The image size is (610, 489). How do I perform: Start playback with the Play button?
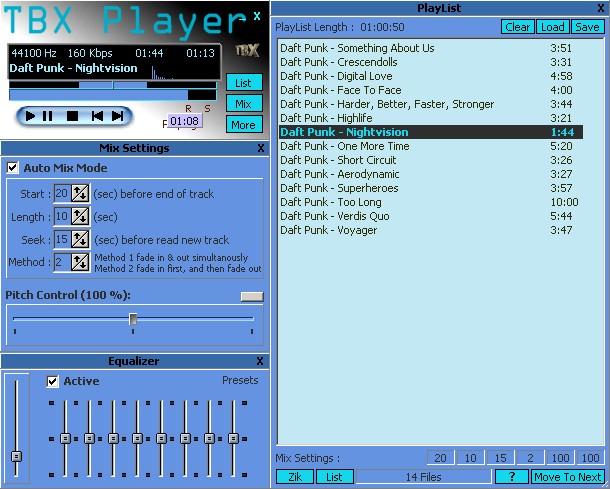(x=30, y=116)
